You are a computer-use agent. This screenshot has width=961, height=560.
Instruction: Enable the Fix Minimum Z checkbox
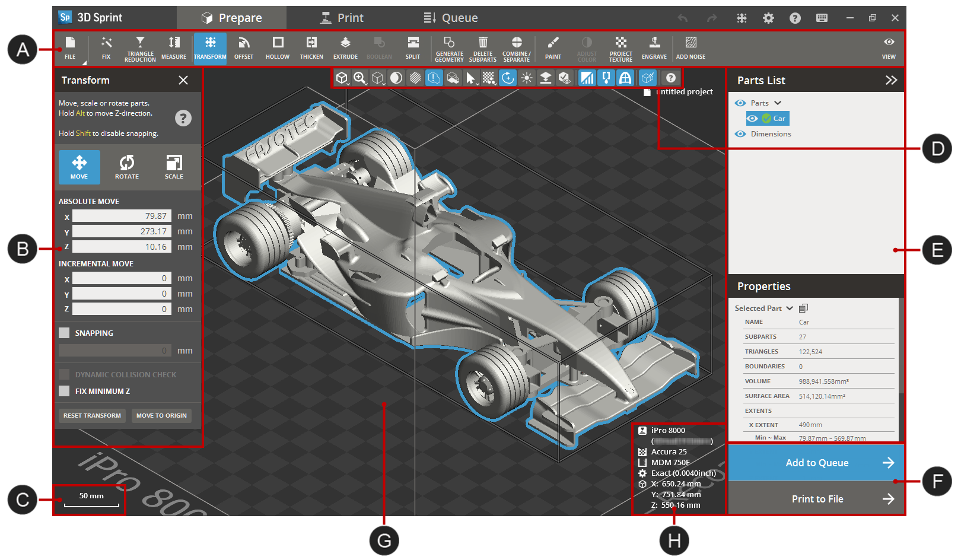click(x=64, y=391)
